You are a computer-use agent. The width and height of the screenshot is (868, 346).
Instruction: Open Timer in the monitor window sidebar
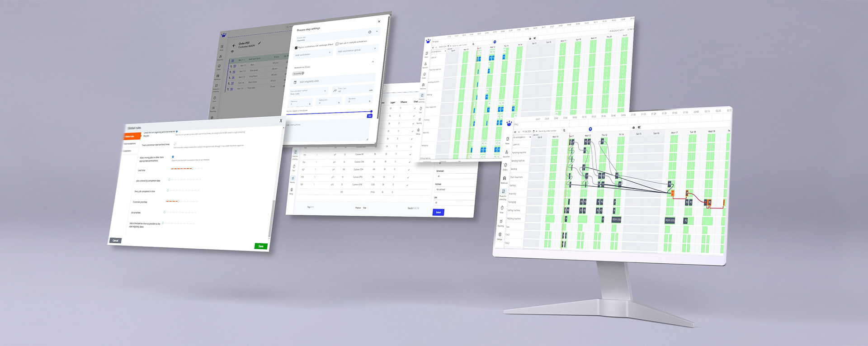pyautogui.click(x=502, y=209)
